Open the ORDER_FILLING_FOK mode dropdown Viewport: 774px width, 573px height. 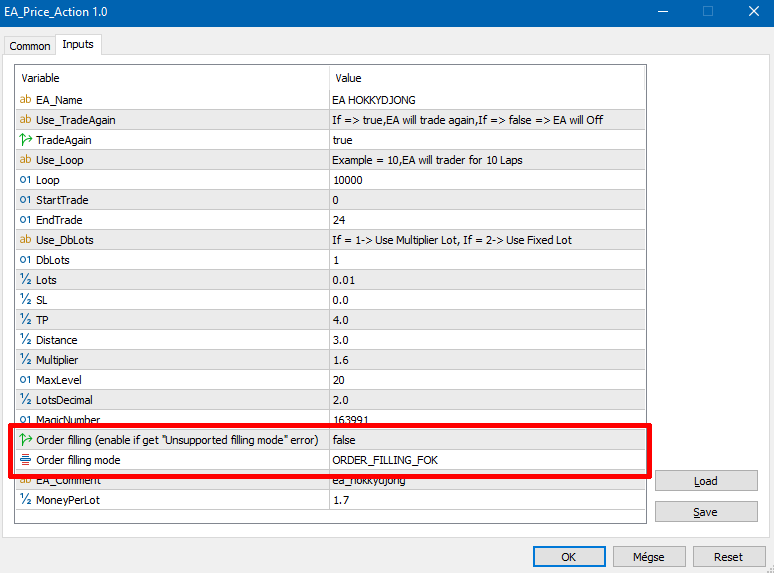(487, 460)
